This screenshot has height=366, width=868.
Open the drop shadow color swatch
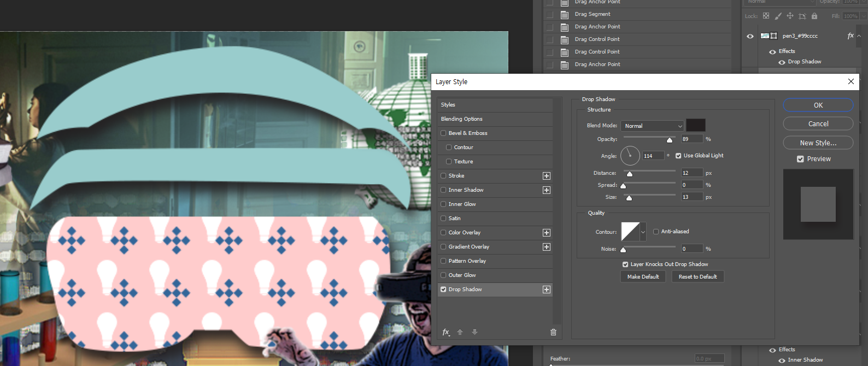coord(696,125)
